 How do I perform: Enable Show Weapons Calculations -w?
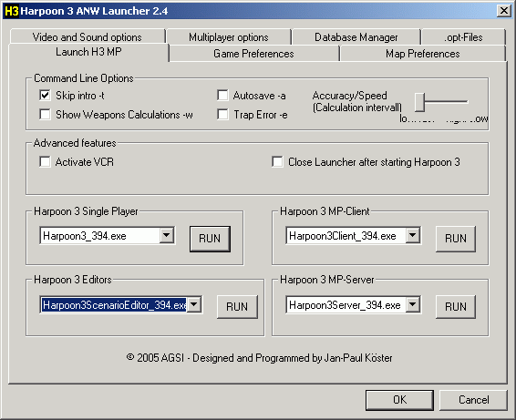tap(45, 115)
